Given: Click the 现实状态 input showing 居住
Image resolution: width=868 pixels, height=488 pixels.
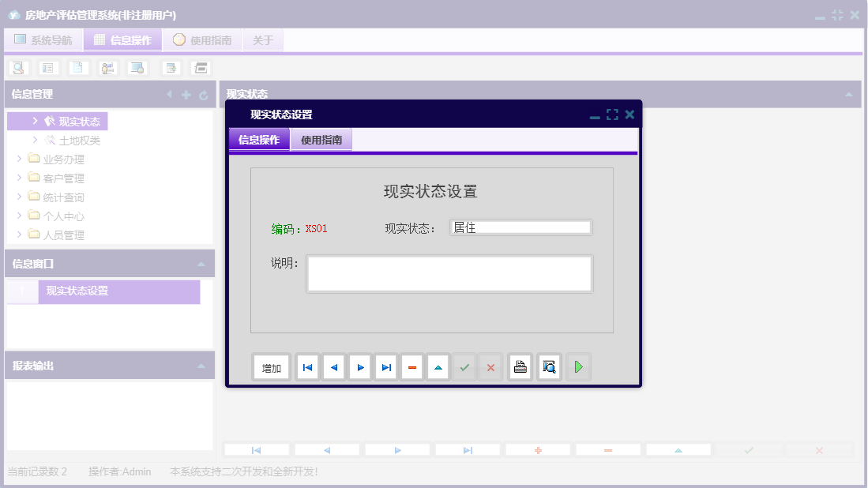Looking at the screenshot, I should point(520,227).
